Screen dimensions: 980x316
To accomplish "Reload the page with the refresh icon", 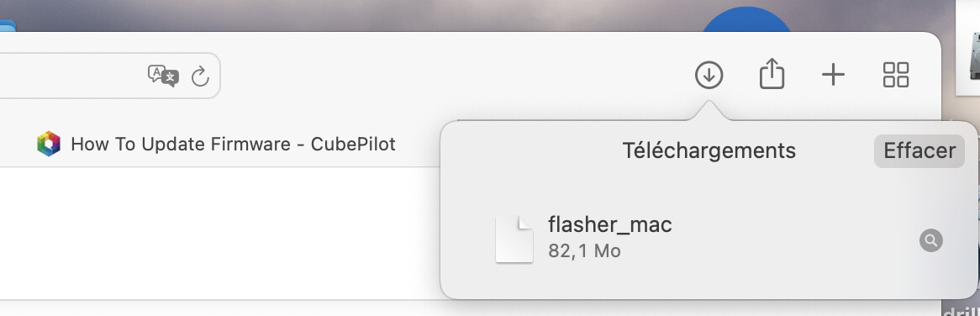I will coord(199,76).
